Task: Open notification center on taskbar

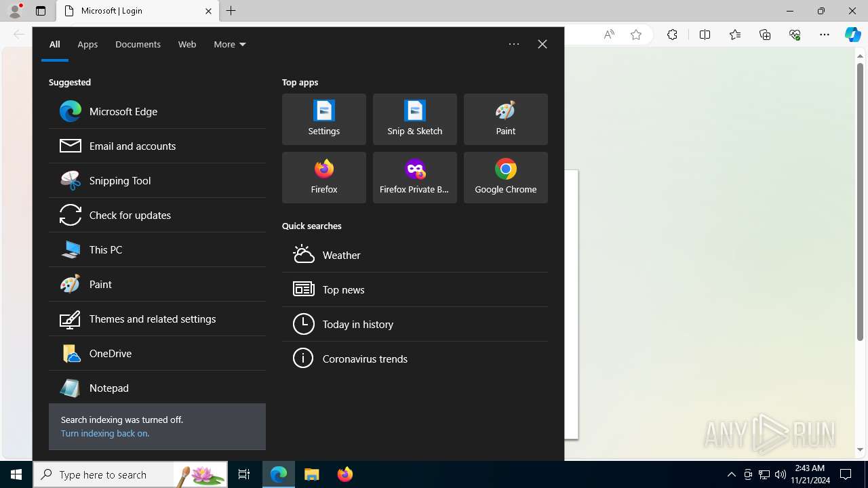Action: pos(846,474)
